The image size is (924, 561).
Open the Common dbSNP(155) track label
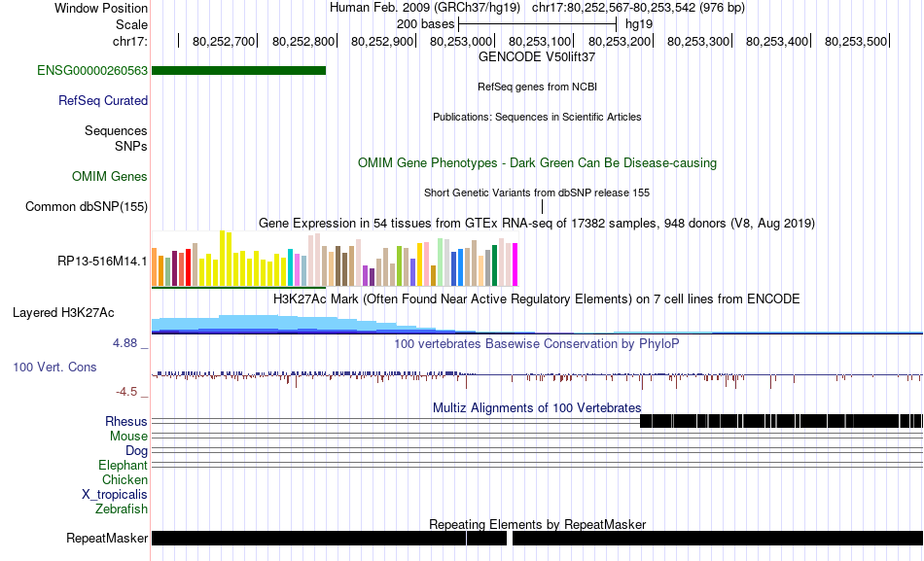point(87,207)
